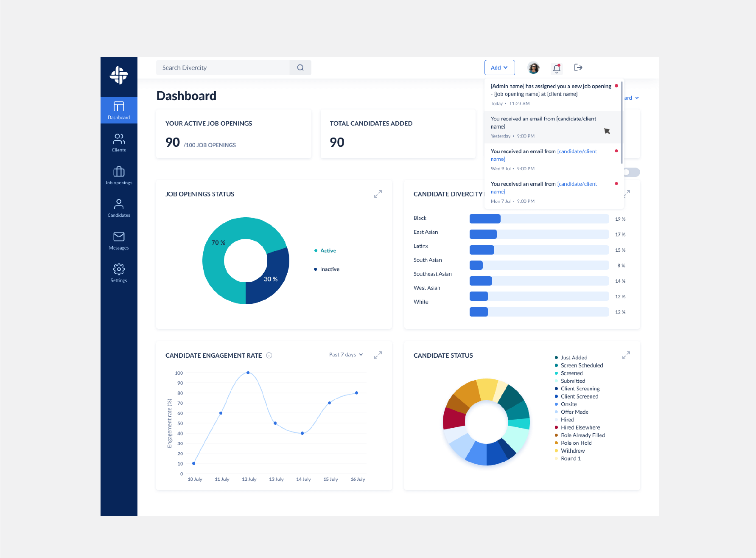This screenshot has width=756, height=558.
Task: Open the Add dropdown button
Action: [x=499, y=67]
